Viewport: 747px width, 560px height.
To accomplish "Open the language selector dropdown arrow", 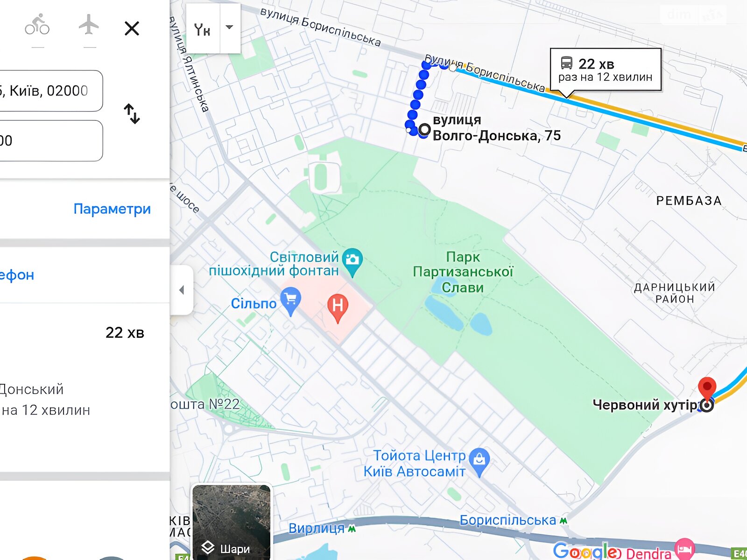I will (x=229, y=27).
